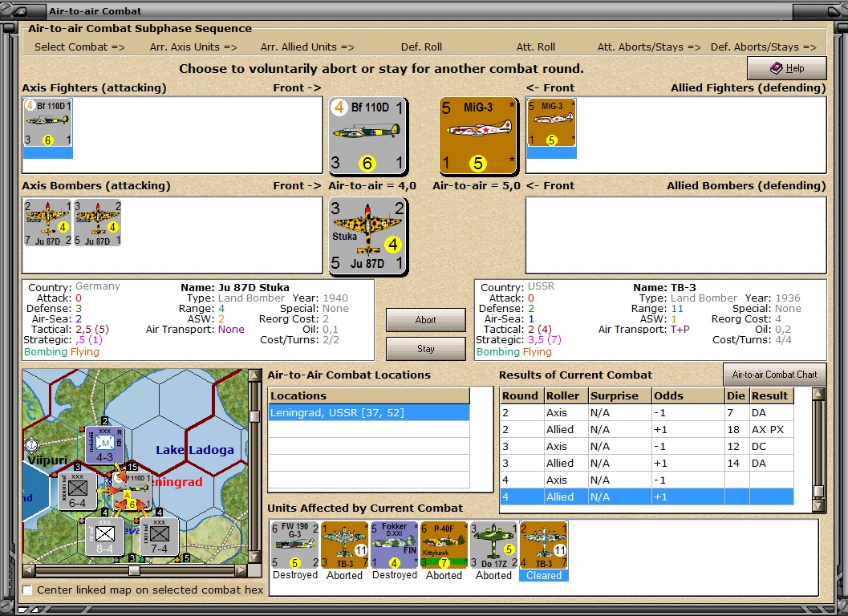Click the Result column header
Image resolution: width=848 pixels, height=616 pixels.
(771, 396)
